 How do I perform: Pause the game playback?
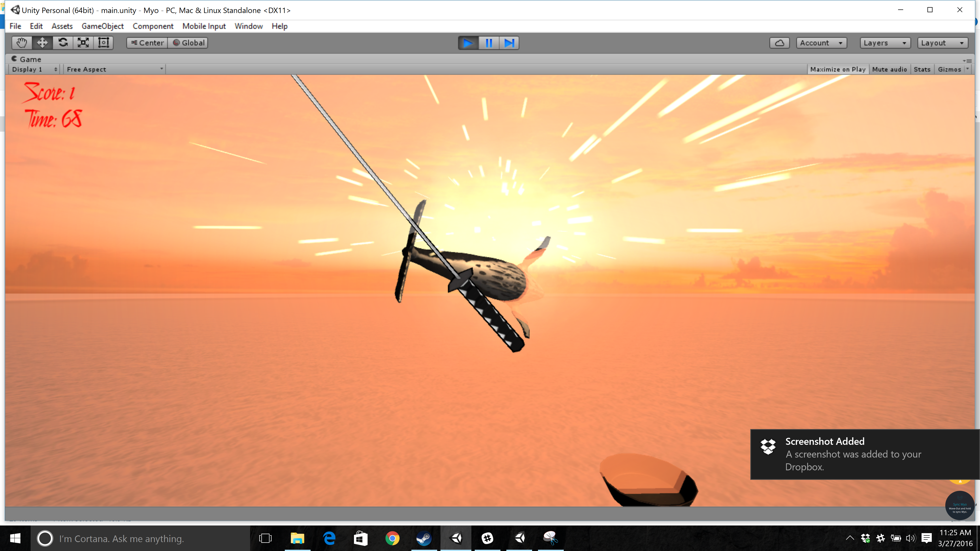(488, 43)
